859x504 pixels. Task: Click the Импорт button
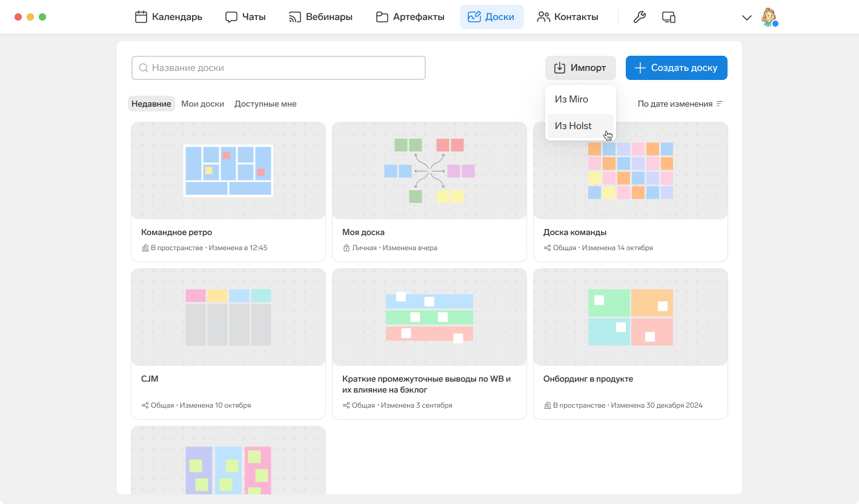(580, 68)
